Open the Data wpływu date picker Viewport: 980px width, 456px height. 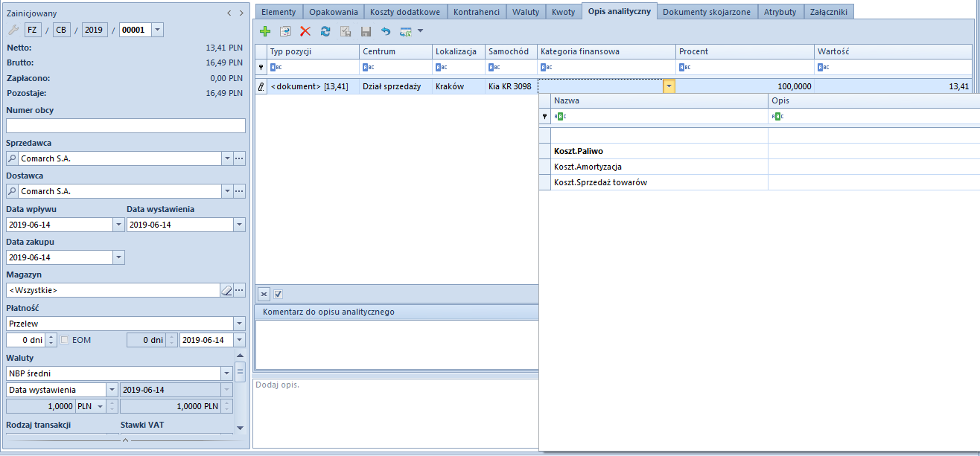[118, 224]
